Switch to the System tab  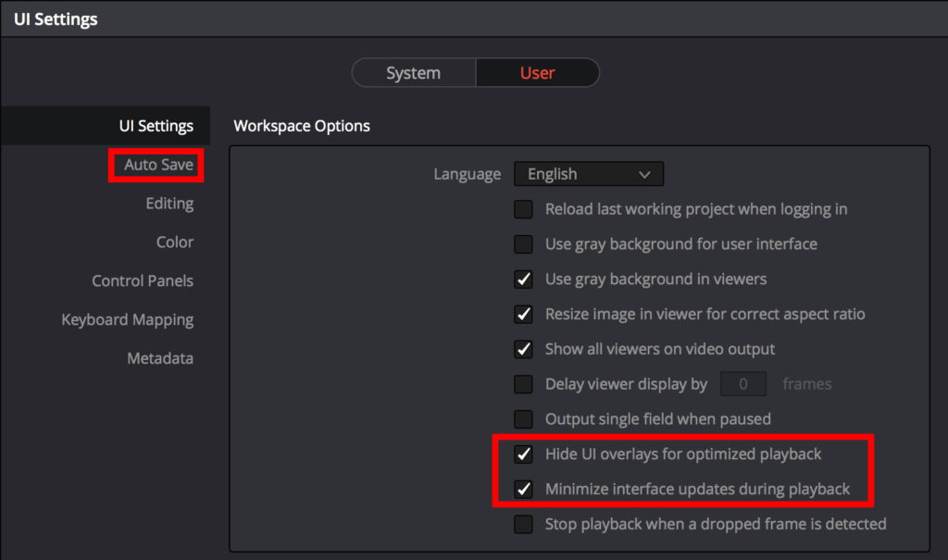pyautogui.click(x=414, y=73)
